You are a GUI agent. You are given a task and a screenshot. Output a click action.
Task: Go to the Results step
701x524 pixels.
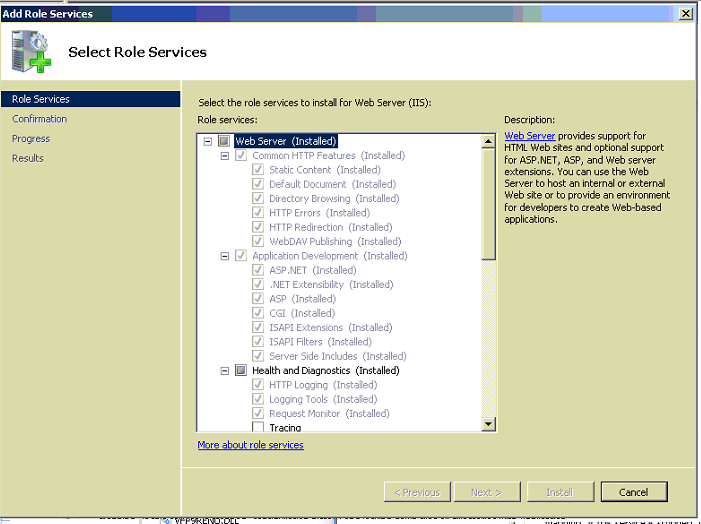coord(28,158)
